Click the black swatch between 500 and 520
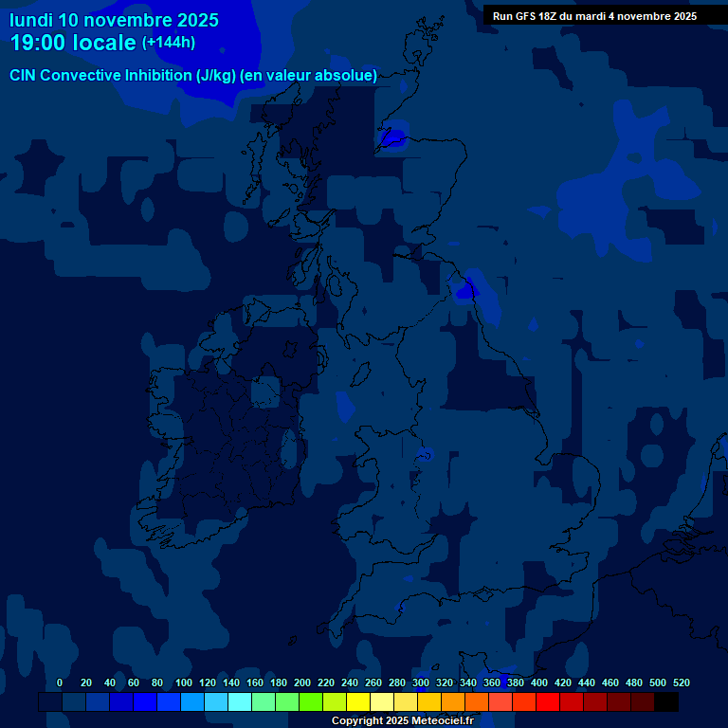 (665, 701)
